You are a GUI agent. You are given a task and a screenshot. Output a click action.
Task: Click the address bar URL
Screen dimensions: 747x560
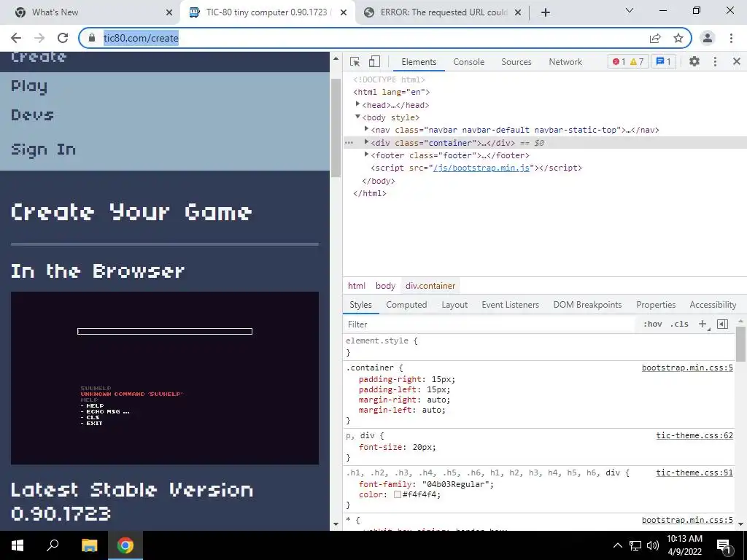(141, 38)
